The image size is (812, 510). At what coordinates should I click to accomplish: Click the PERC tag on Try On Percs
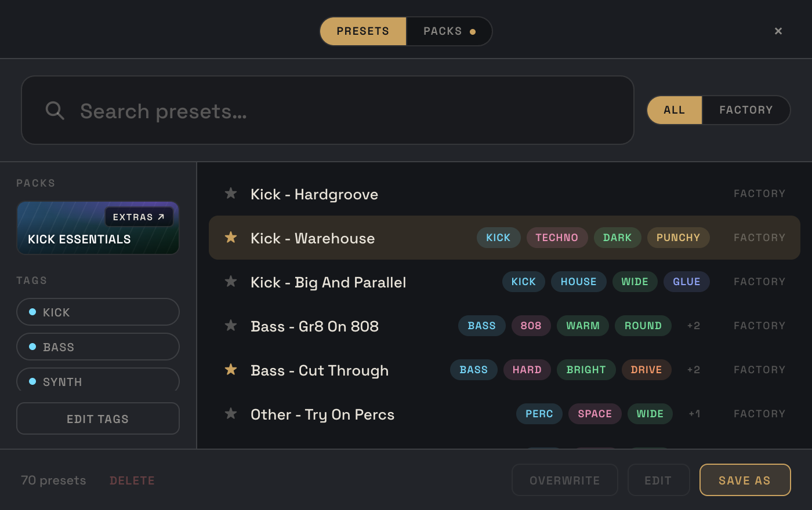[539, 414]
